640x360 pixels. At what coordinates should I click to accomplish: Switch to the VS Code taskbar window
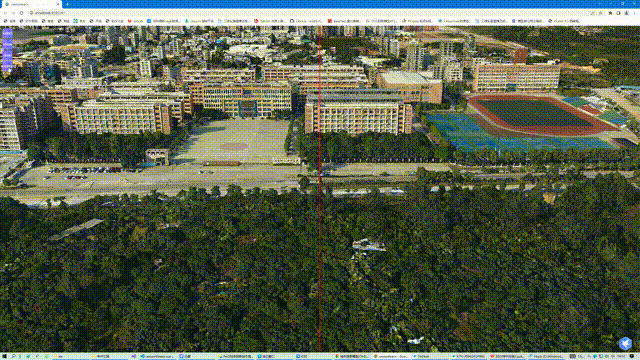point(157,356)
